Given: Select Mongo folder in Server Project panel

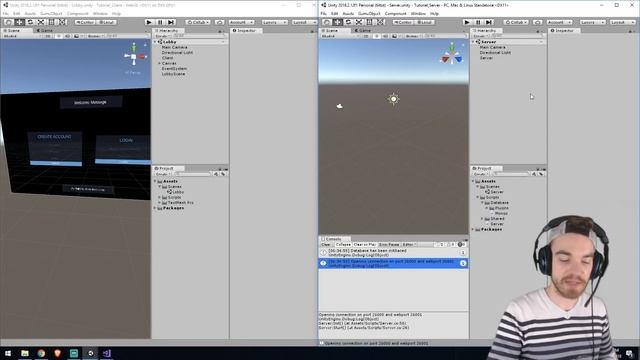Looking at the screenshot, I should [501, 213].
